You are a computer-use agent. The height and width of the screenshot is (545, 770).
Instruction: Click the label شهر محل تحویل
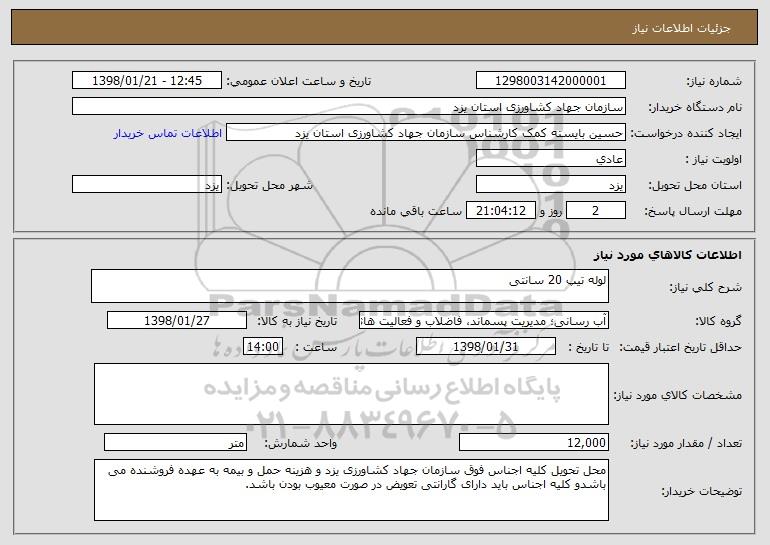(x=270, y=185)
